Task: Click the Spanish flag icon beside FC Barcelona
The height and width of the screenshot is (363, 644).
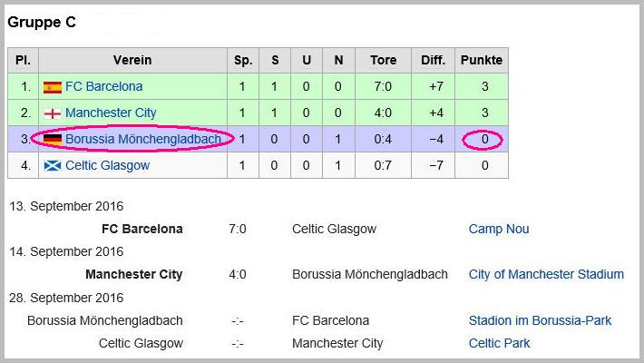Action: tap(53, 87)
